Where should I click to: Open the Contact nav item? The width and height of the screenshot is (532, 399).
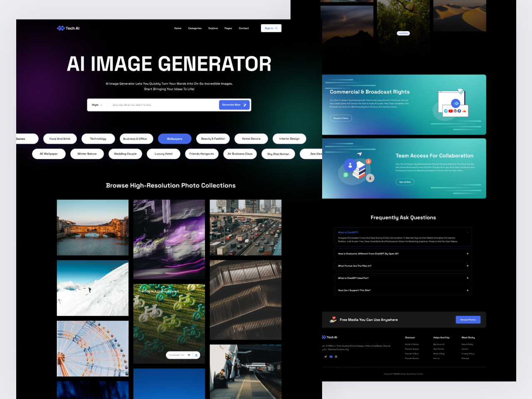[244, 28]
